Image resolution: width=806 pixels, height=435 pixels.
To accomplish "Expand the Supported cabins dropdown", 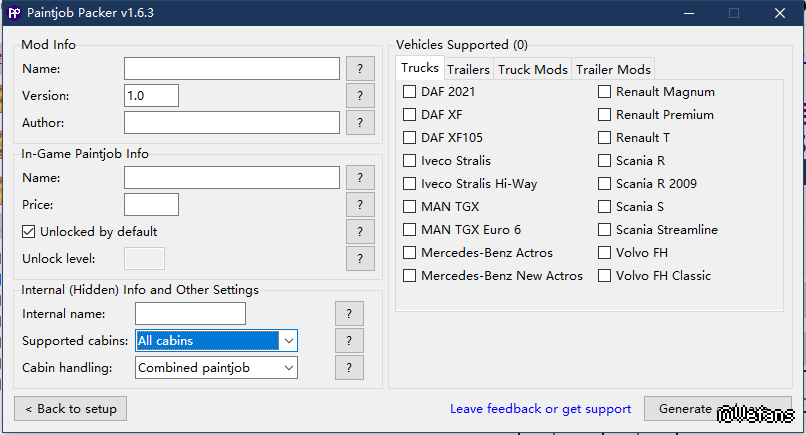I will (288, 341).
